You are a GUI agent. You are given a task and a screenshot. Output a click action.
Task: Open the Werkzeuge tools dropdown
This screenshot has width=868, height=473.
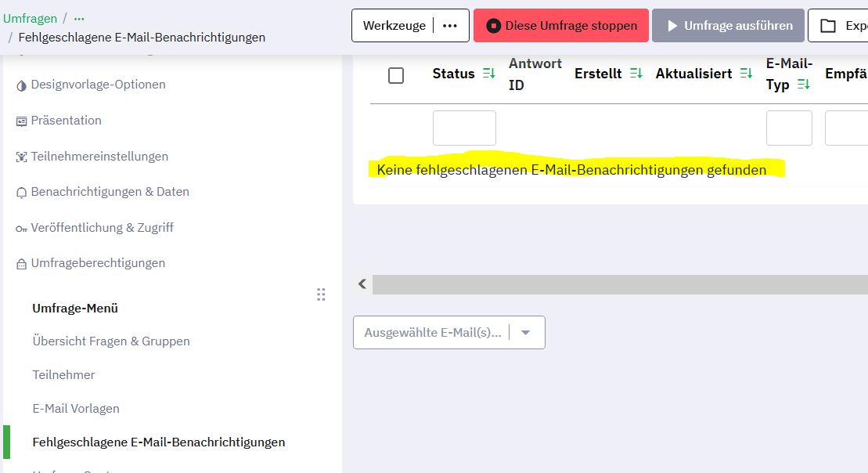click(394, 26)
